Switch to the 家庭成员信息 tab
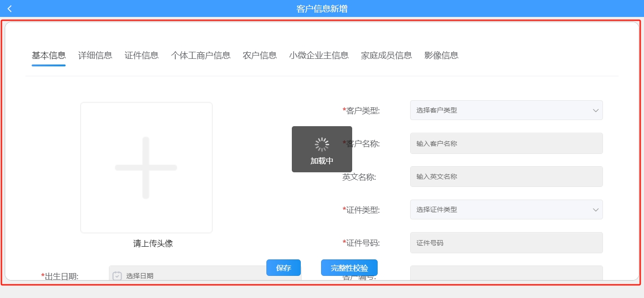The image size is (644, 298). tap(386, 55)
